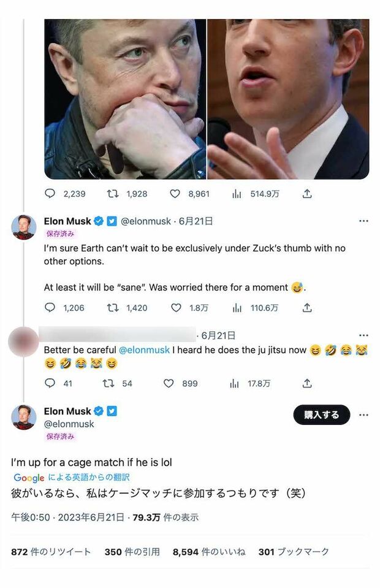This screenshot has width=380, height=588.
Task: Open more options for "Zuck's thumb" tweet
Action: point(363,221)
